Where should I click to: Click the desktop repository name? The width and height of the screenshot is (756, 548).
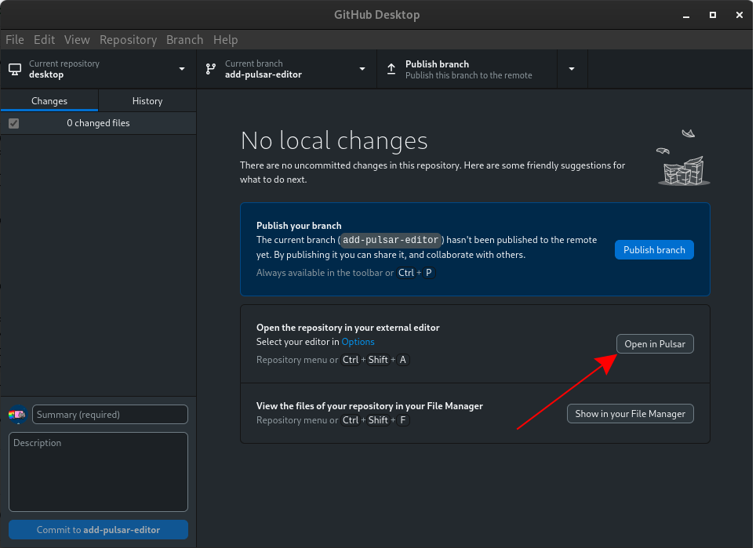46,74
